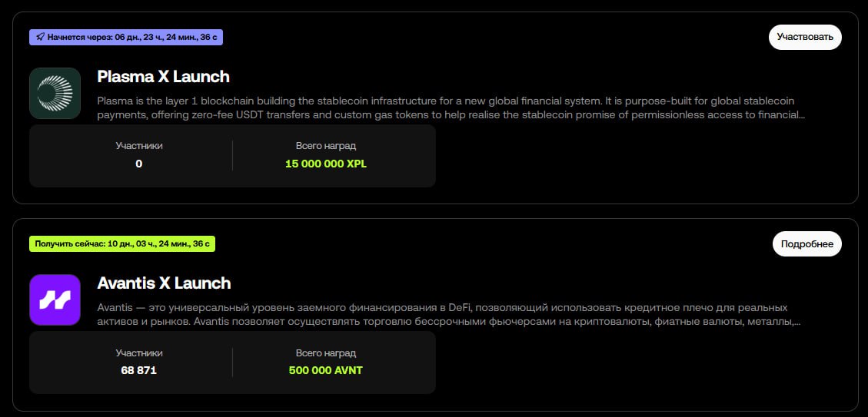This screenshot has width=868, height=417.
Task: Open the Avantis X Launch title
Action: coord(164,283)
